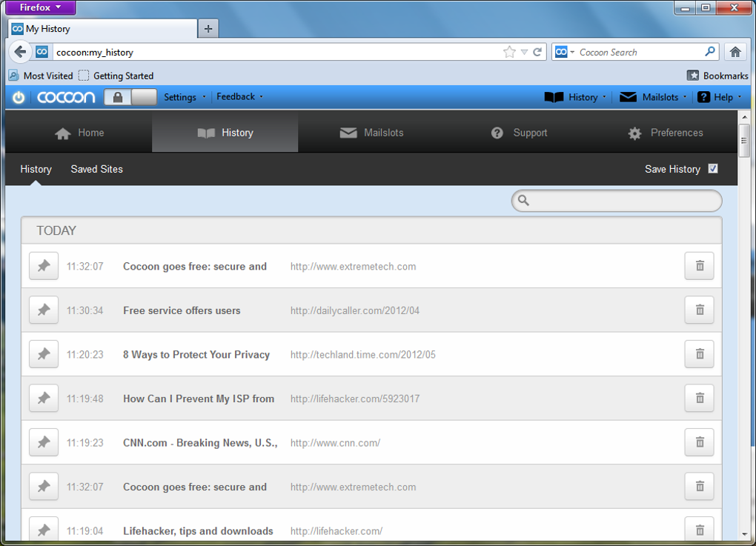Select the History sub-tab
The width and height of the screenshot is (756, 546).
click(36, 169)
